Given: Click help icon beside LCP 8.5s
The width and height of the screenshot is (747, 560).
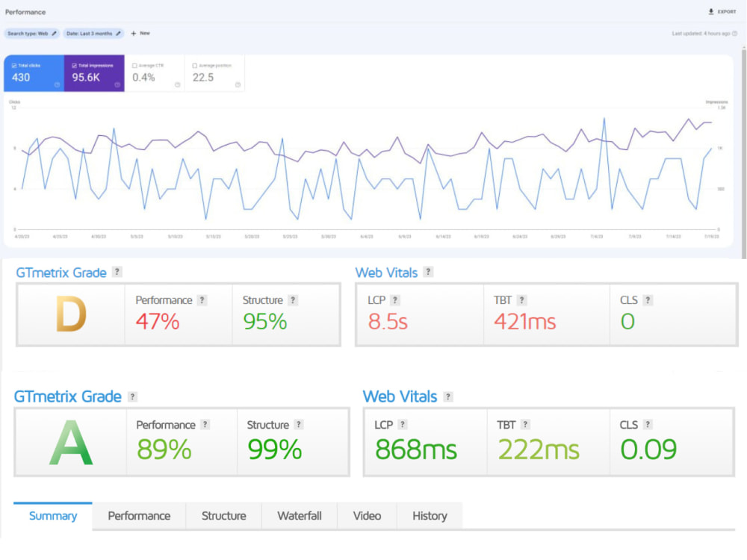Looking at the screenshot, I should click(x=395, y=300).
